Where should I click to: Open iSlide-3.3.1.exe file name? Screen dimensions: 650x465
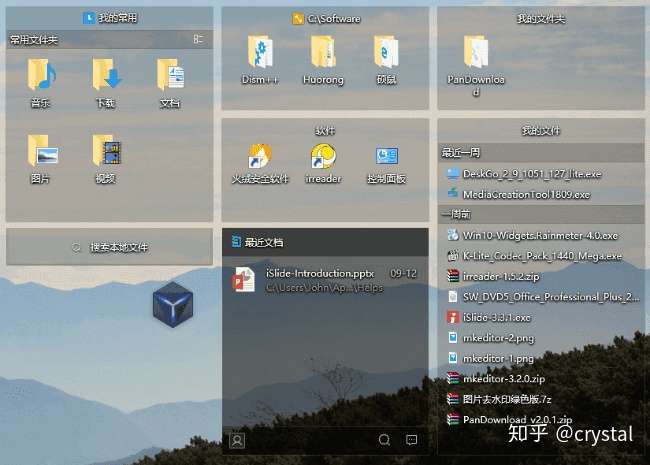coord(497,317)
